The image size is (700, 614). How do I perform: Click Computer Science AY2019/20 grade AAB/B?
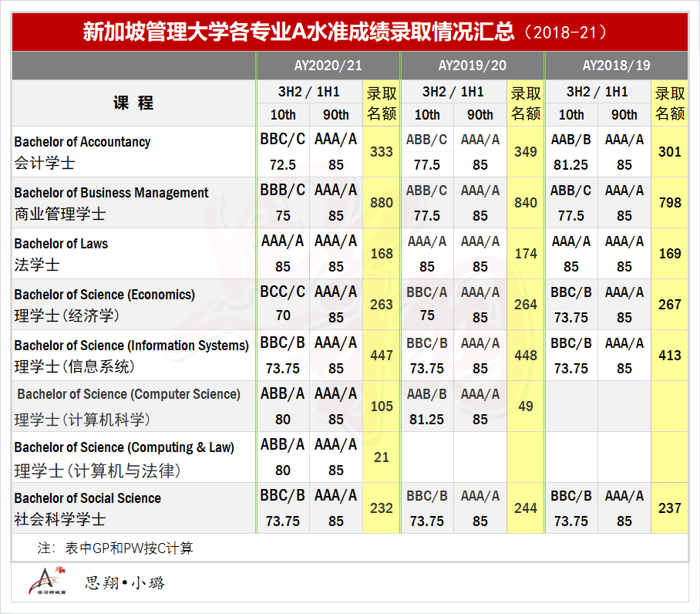tap(427, 394)
